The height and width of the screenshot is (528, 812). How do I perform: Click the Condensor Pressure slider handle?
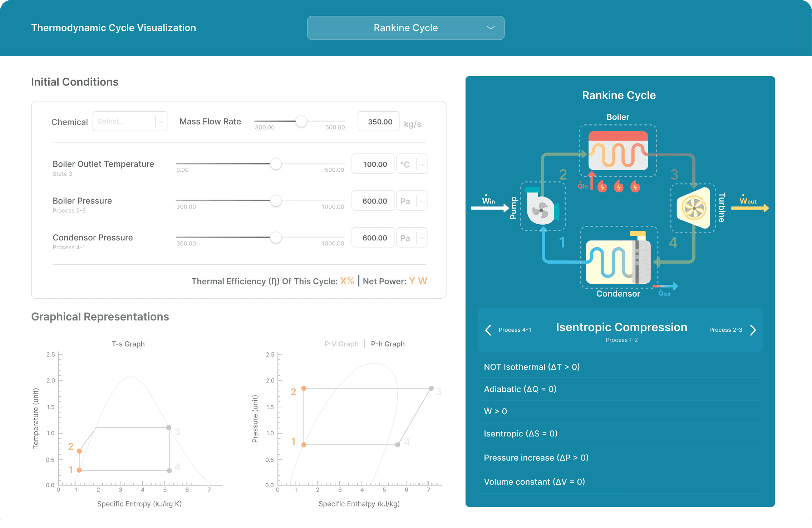click(276, 238)
